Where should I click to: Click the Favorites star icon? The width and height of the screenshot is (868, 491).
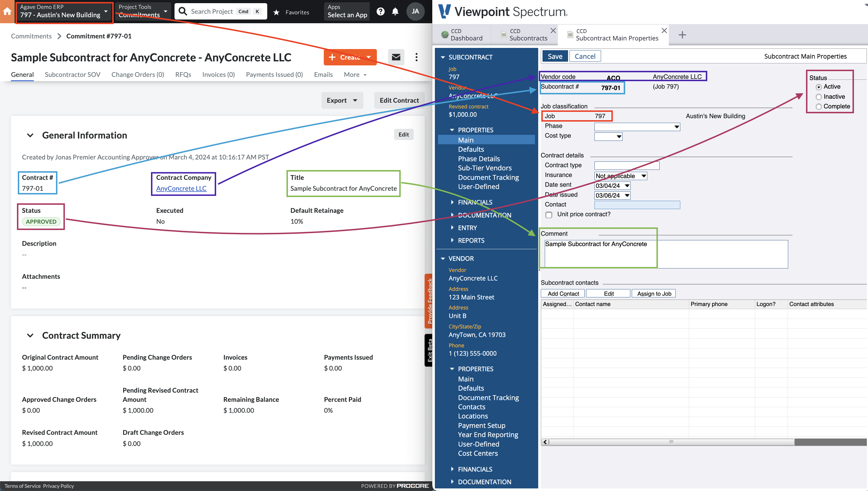(276, 13)
